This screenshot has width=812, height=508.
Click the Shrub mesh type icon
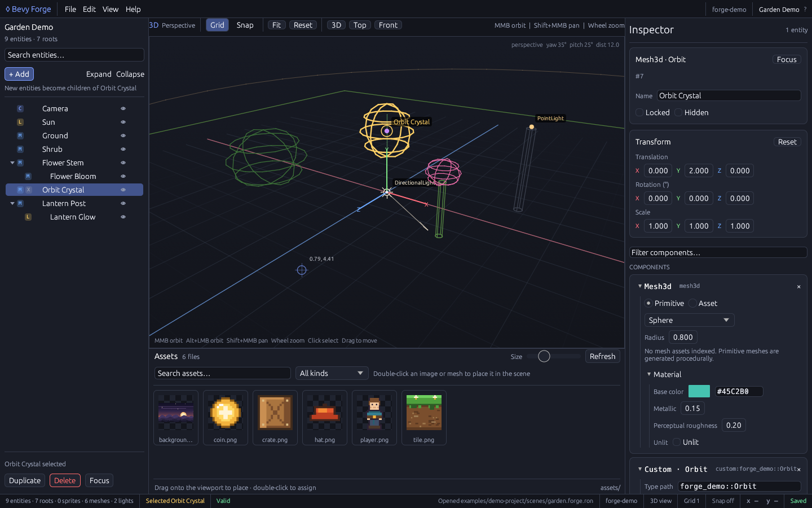(20, 149)
